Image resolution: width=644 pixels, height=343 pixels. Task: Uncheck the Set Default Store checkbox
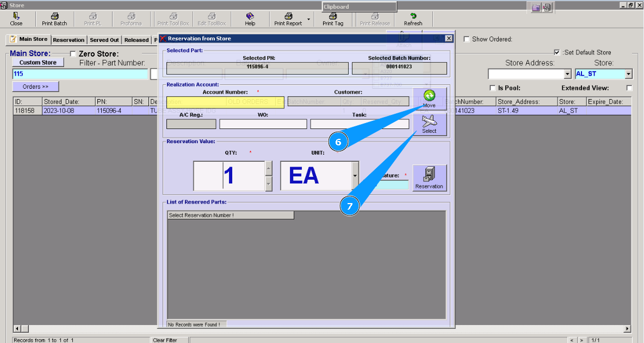(x=556, y=52)
